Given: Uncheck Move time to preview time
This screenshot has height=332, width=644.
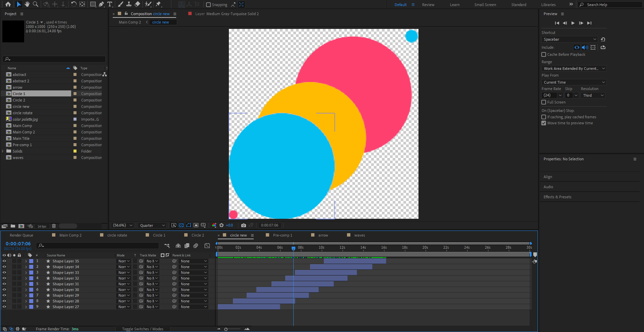Looking at the screenshot, I should [544, 123].
